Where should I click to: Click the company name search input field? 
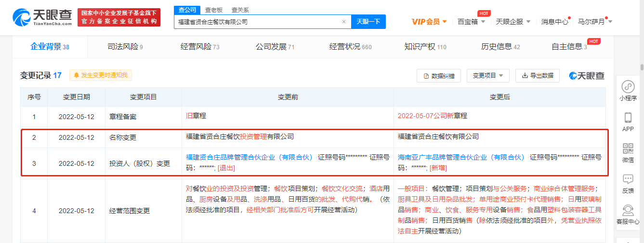(258, 22)
